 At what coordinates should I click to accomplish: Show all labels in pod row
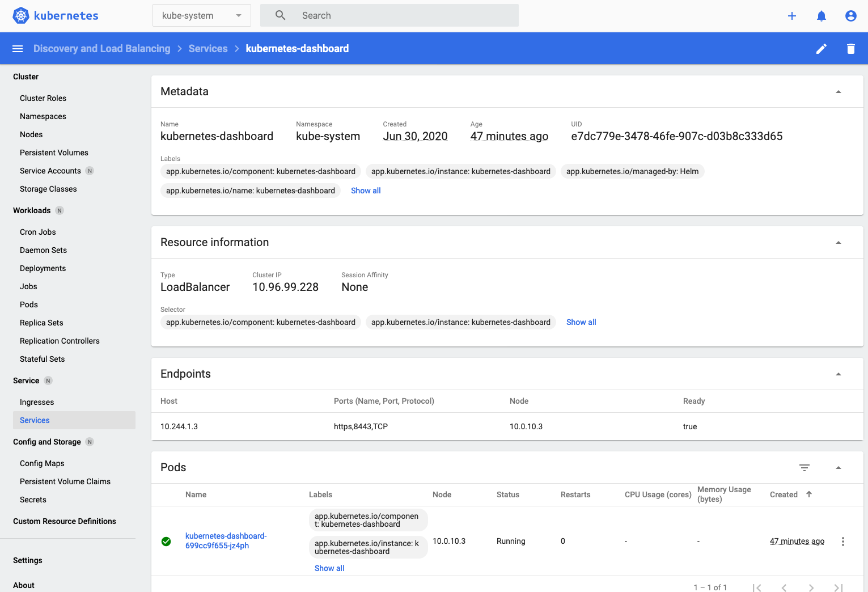(329, 568)
